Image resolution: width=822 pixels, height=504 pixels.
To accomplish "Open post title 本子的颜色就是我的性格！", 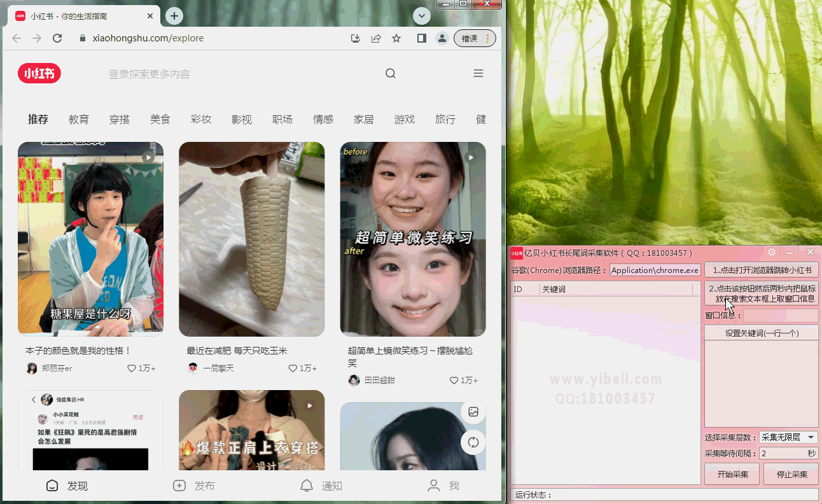I will pos(78,351).
